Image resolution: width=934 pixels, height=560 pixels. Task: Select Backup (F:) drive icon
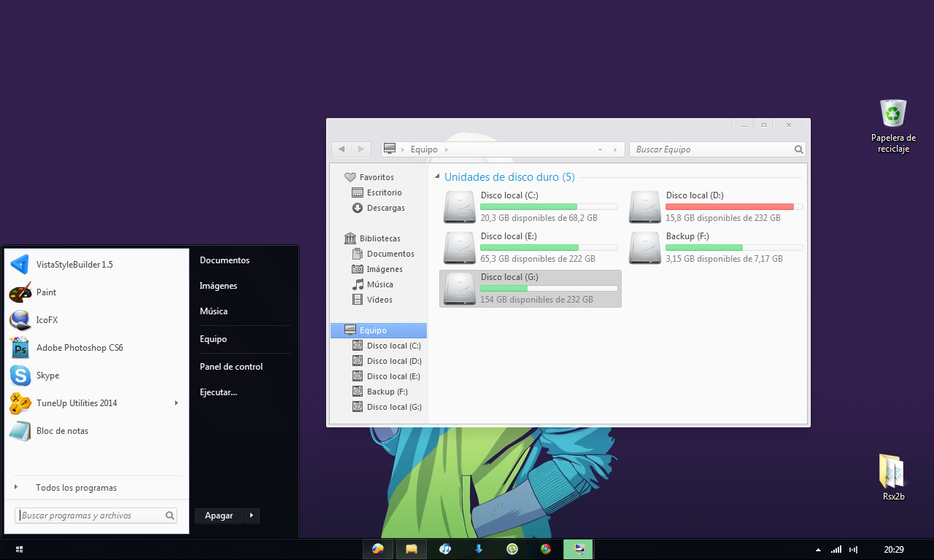(645, 248)
